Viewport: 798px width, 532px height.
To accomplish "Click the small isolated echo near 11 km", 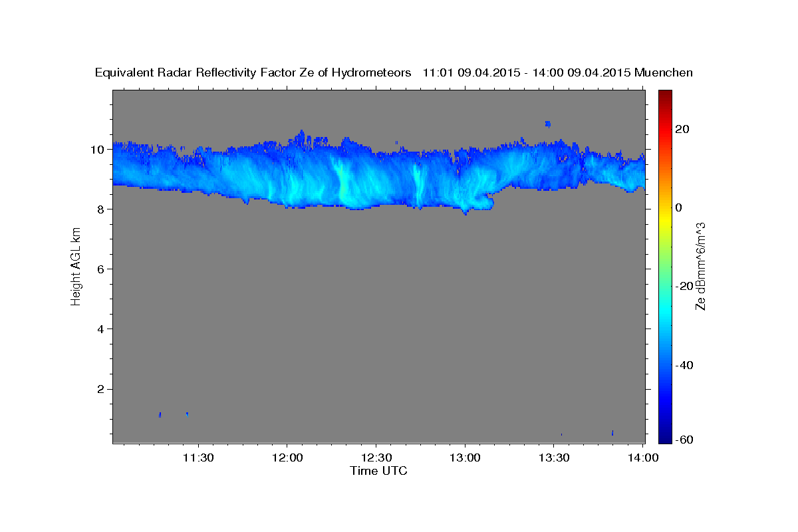I will [x=548, y=124].
